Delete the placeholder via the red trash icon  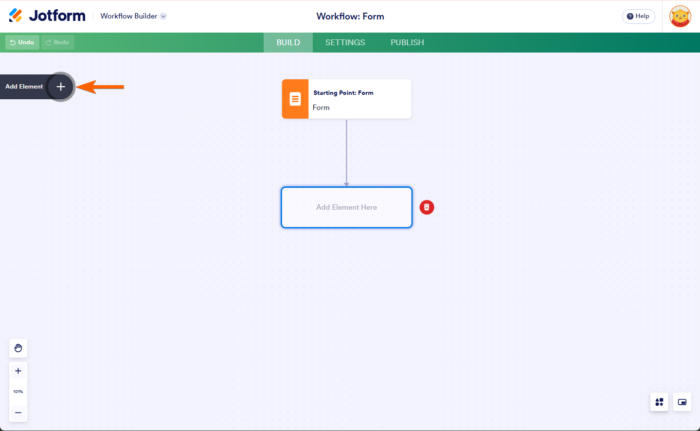[427, 207]
